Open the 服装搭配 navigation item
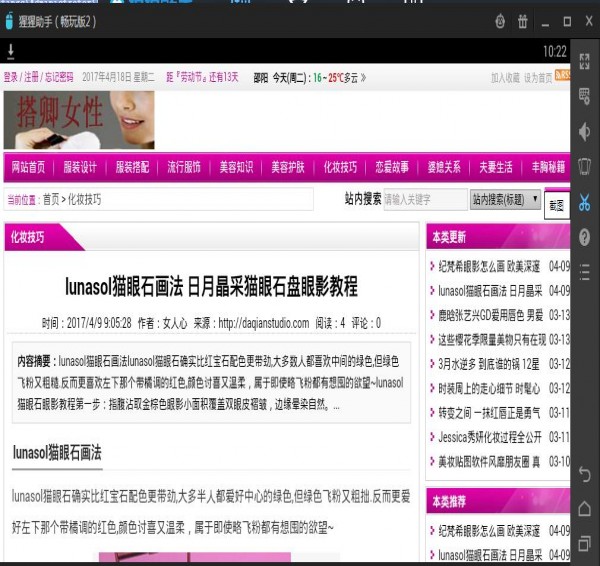The image size is (600, 566). pos(132,167)
